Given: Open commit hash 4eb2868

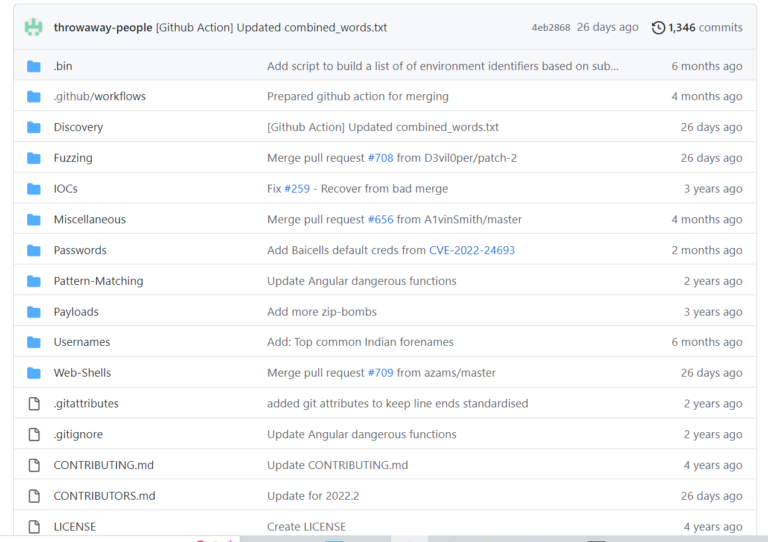Looking at the screenshot, I should pyautogui.click(x=551, y=27).
